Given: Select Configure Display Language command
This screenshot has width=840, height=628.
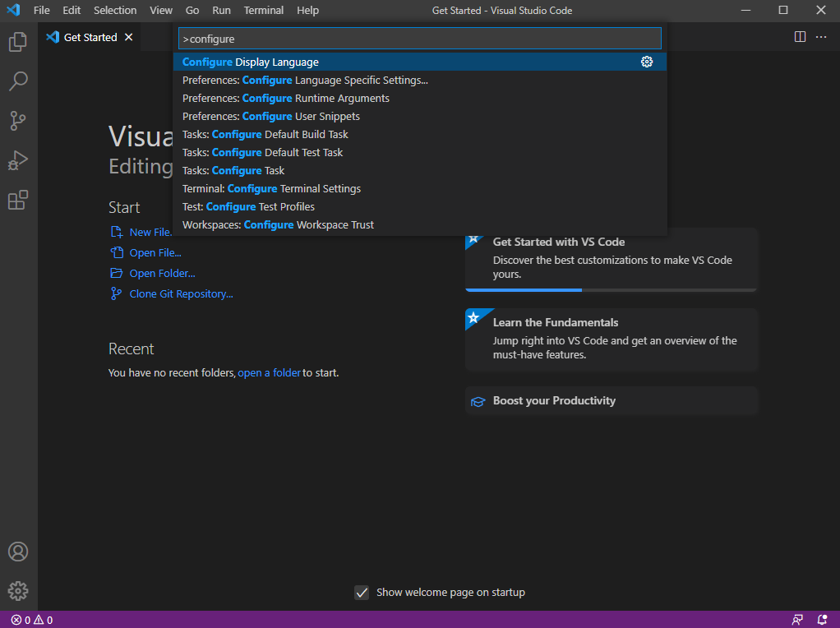Looking at the screenshot, I should 420,62.
